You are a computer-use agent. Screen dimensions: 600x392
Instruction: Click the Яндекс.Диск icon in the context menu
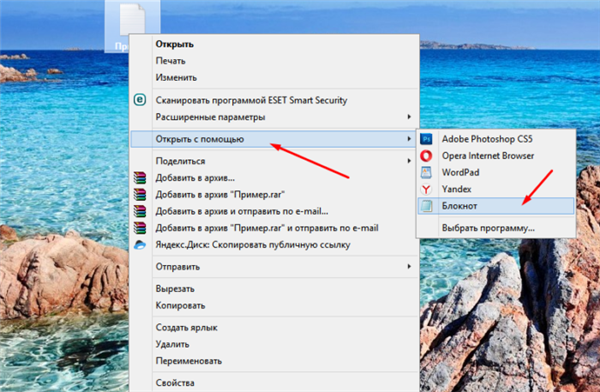140,245
